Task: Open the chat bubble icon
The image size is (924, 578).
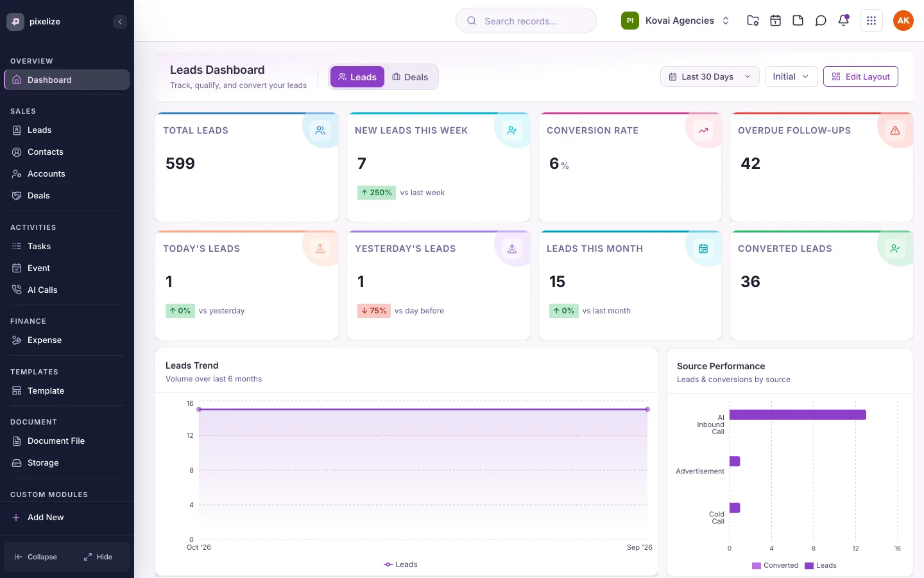Action: (x=821, y=21)
